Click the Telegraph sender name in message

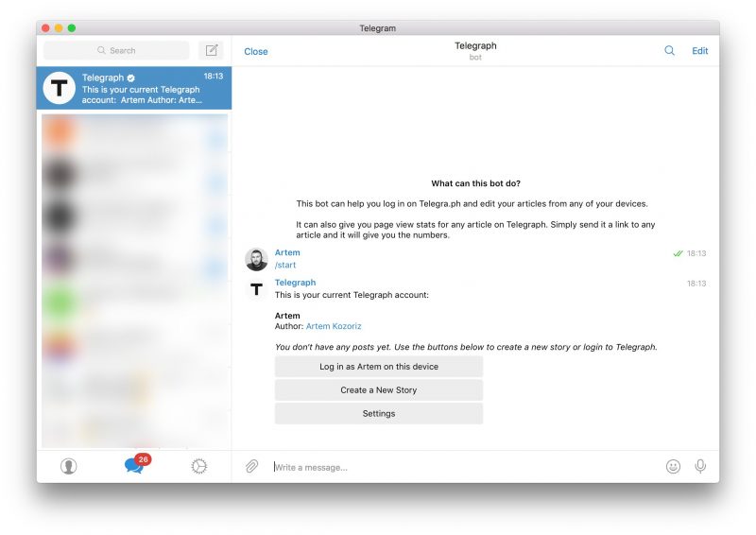click(x=295, y=283)
